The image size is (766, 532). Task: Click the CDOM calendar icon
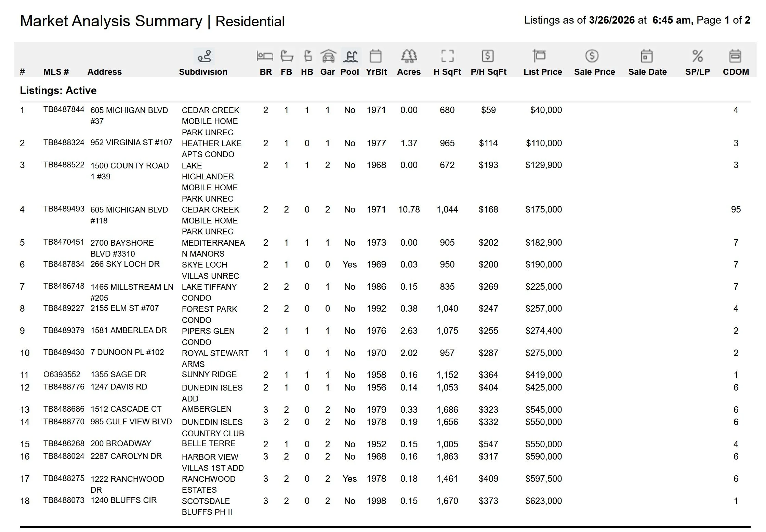(735, 56)
